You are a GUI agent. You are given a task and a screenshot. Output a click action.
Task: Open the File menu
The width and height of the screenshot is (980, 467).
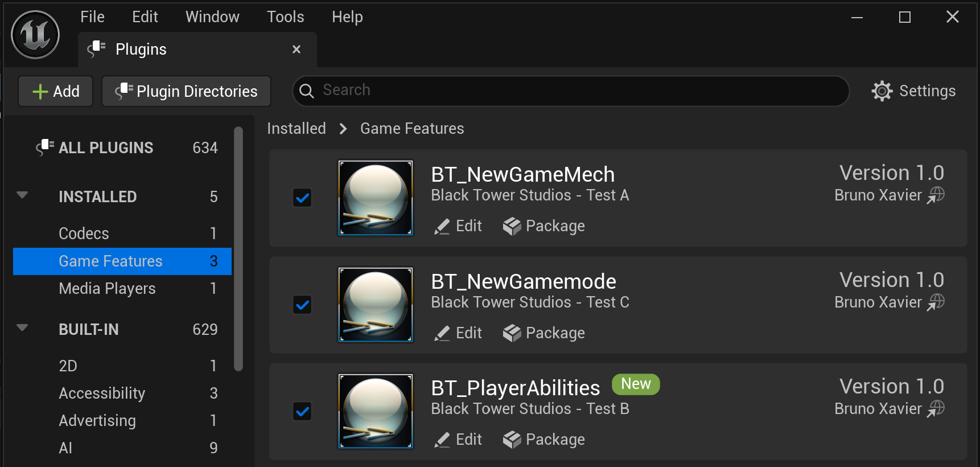(x=92, y=17)
